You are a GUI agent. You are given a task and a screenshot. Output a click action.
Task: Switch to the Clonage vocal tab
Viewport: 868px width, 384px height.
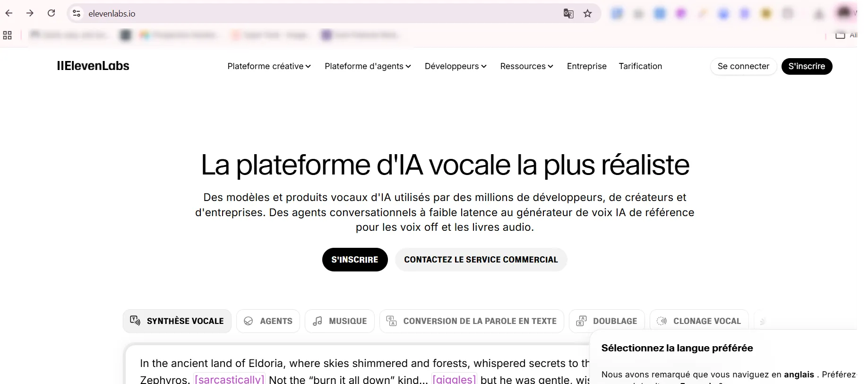(x=699, y=321)
